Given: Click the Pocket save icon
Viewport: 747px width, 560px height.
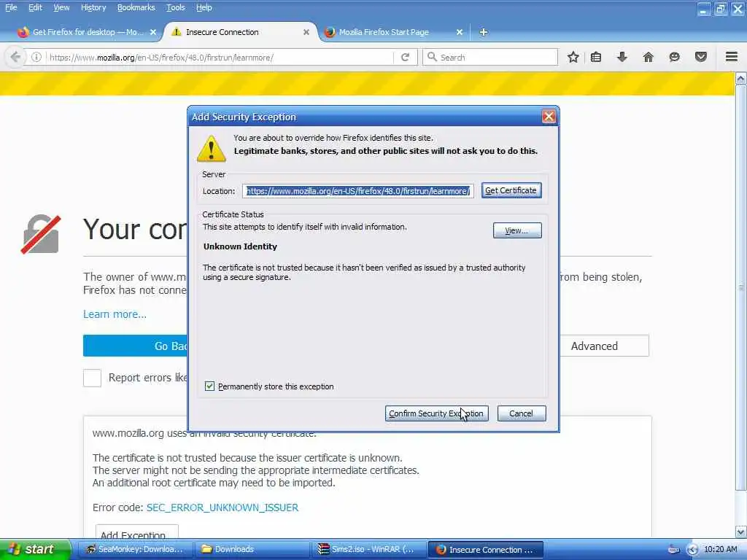Looking at the screenshot, I should coord(701,57).
